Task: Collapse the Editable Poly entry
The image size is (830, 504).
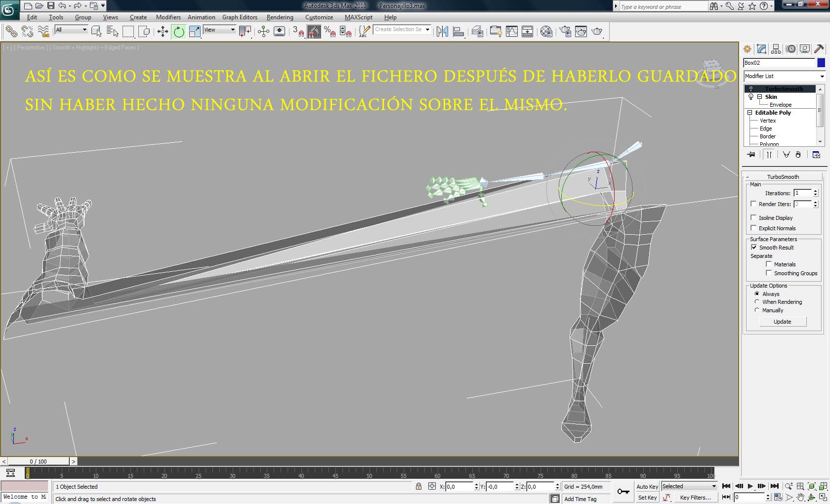Action: click(750, 113)
